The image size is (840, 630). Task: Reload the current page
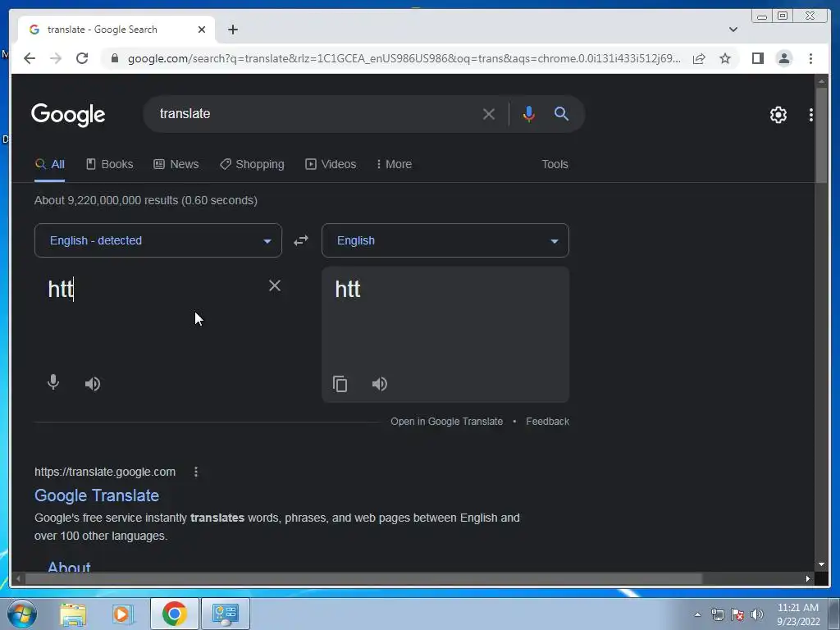(x=82, y=58)
